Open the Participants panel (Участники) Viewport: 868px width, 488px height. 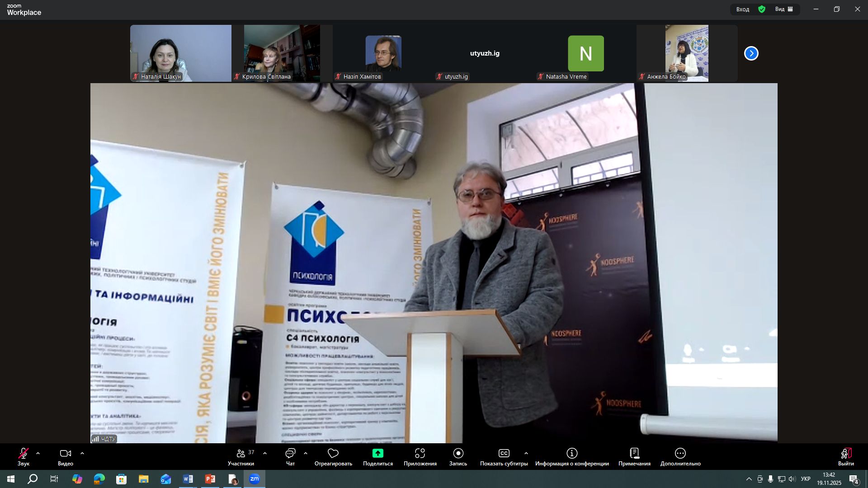click(x=241, y=457)
